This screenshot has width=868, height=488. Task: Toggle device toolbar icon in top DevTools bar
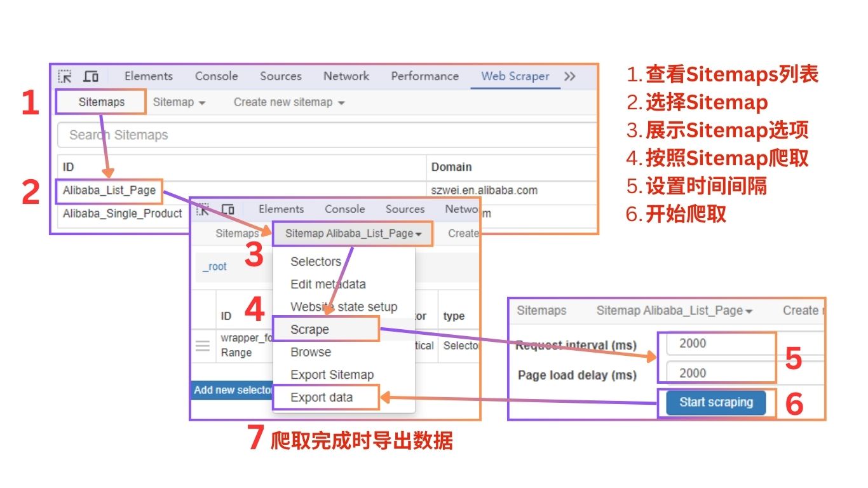[x=92, y=76]
